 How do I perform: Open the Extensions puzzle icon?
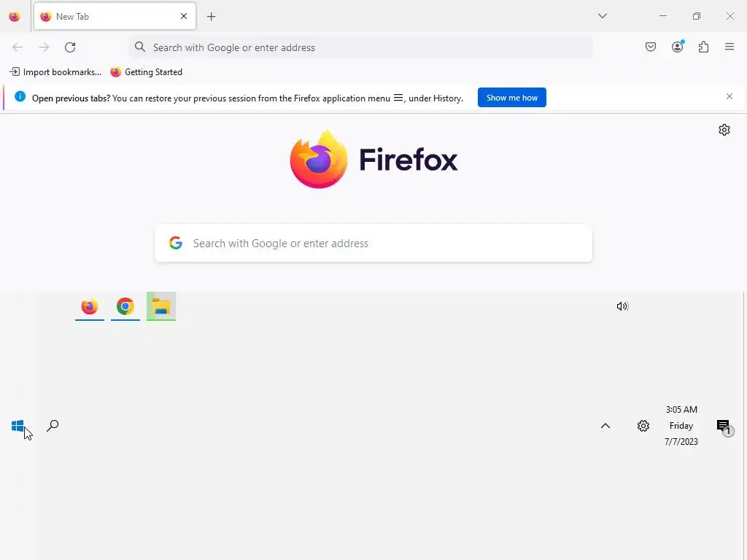pyautogui.click(x=703, y=47)
